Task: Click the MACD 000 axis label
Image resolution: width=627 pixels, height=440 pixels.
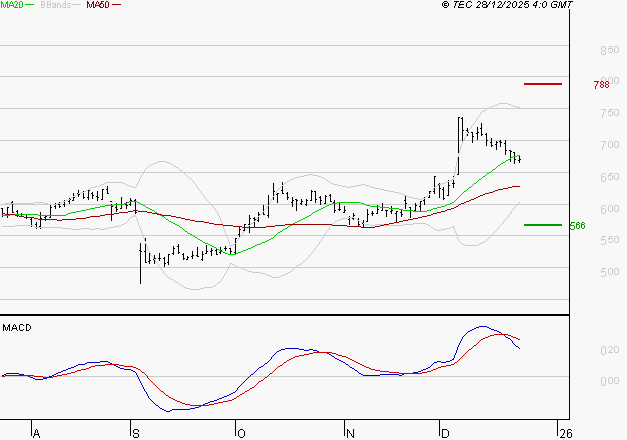Action: [x=610, y=381]
